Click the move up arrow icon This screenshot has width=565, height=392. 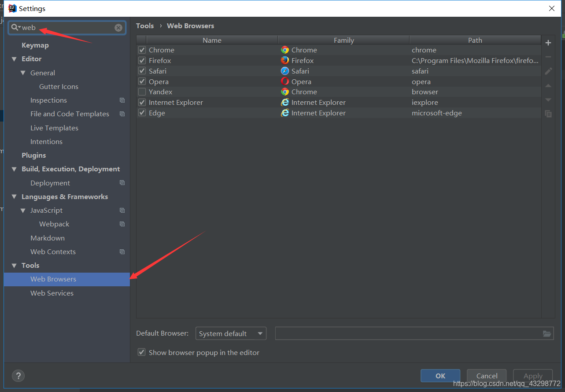(548, 85)
